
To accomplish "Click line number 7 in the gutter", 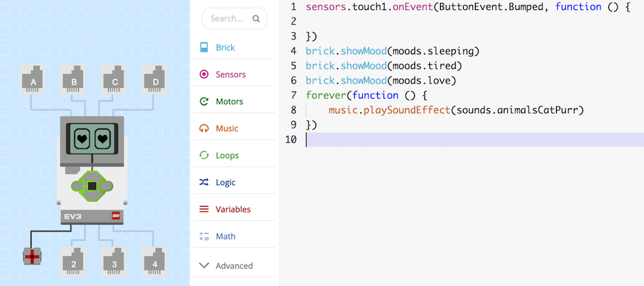I will coord(293,96).
